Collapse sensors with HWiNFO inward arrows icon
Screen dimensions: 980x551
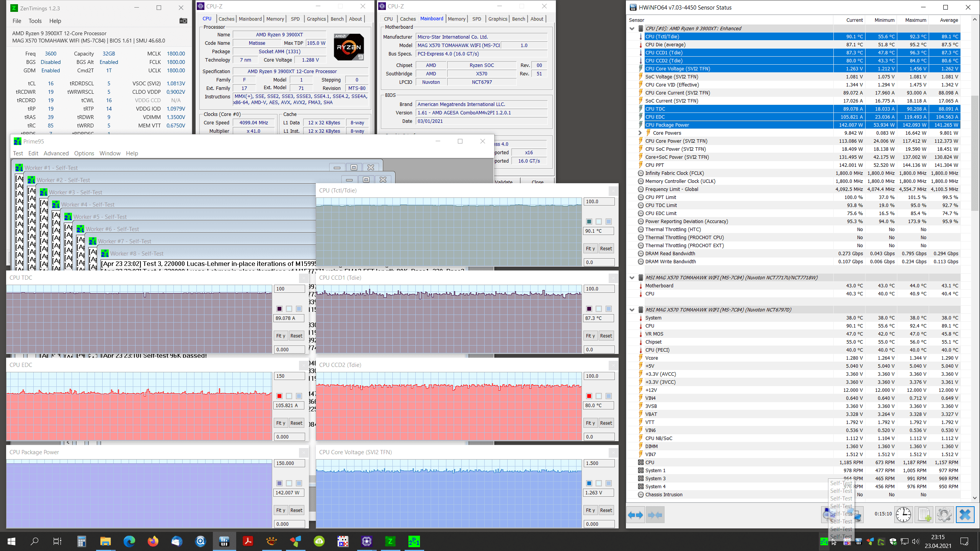(655, 515)
